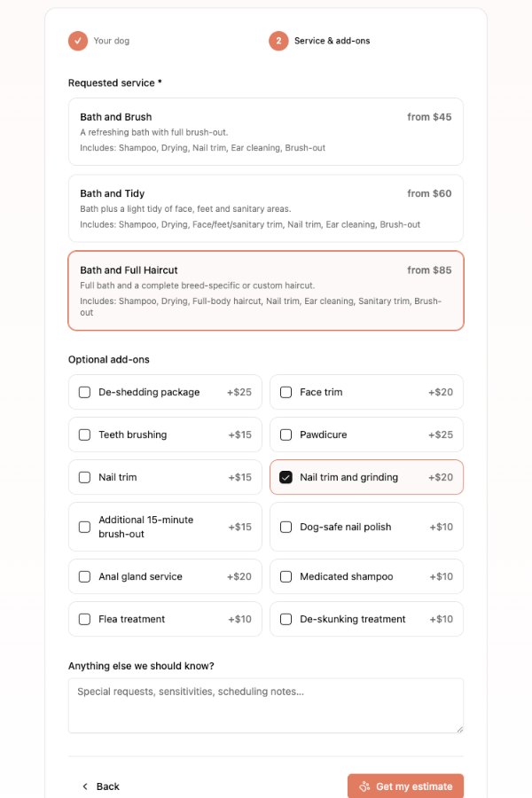Select the Bath and Tidy service option

[x=266, y=208]
